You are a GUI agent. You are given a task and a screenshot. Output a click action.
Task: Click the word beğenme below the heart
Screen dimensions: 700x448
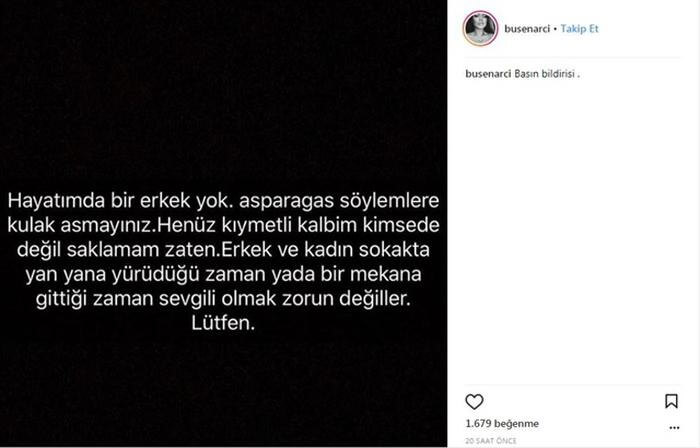[x=517, y=424]
